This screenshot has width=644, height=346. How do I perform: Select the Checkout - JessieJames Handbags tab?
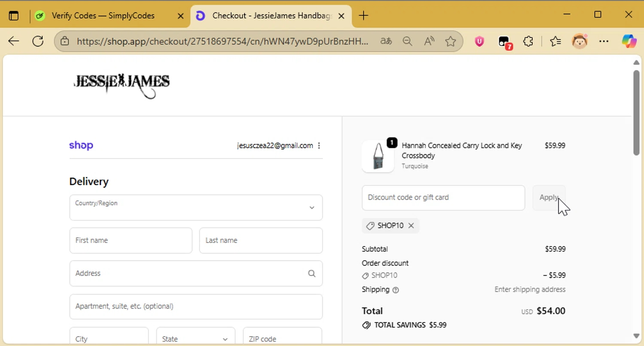pos(271,16)
